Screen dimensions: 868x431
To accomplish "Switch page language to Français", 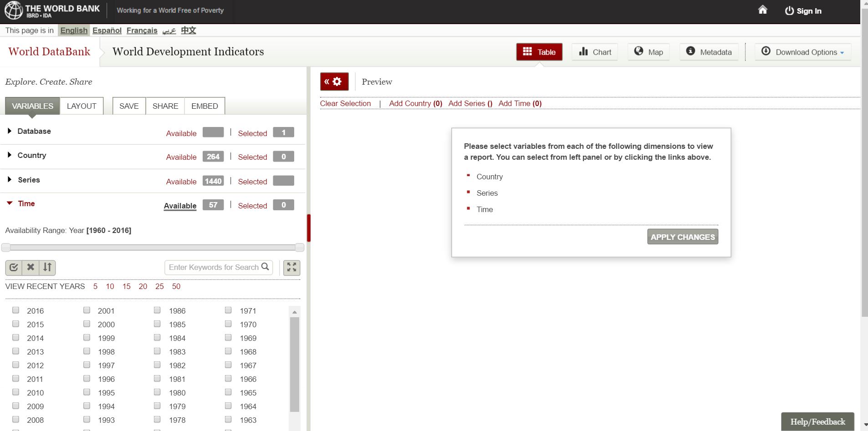I will [x=142, y=30].
